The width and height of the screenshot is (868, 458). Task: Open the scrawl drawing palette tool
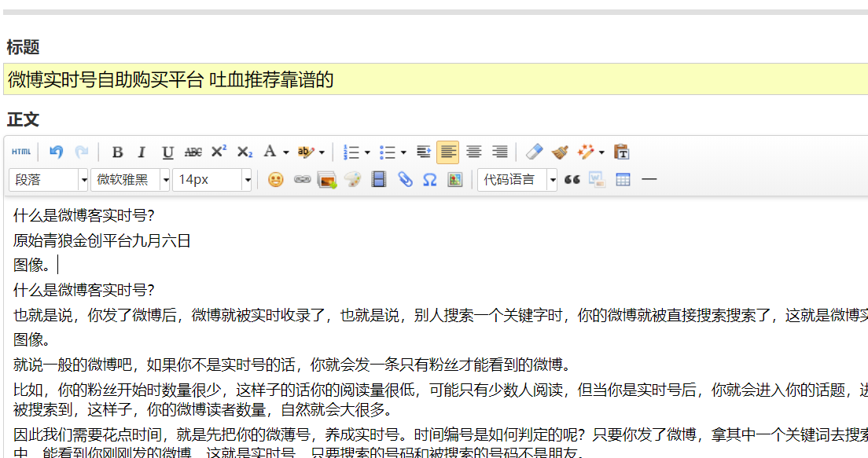click(x=352, y=180)
